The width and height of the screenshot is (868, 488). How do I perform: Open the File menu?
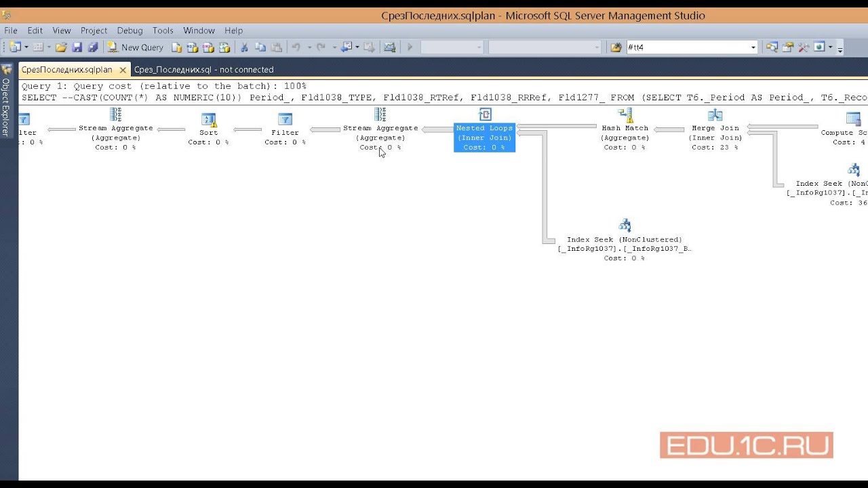pyautogui.click(x=11, y=30)
